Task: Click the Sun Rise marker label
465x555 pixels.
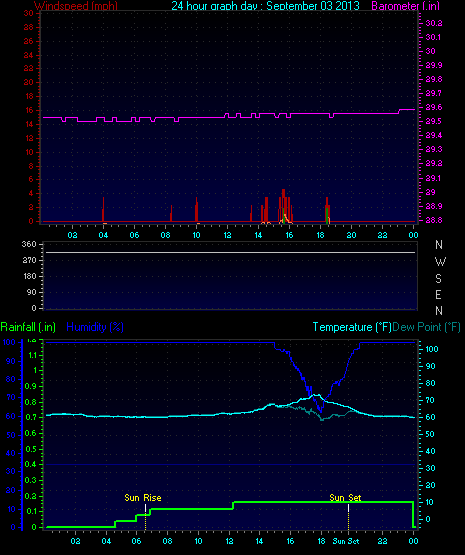Action: click(x=143, y=498)
